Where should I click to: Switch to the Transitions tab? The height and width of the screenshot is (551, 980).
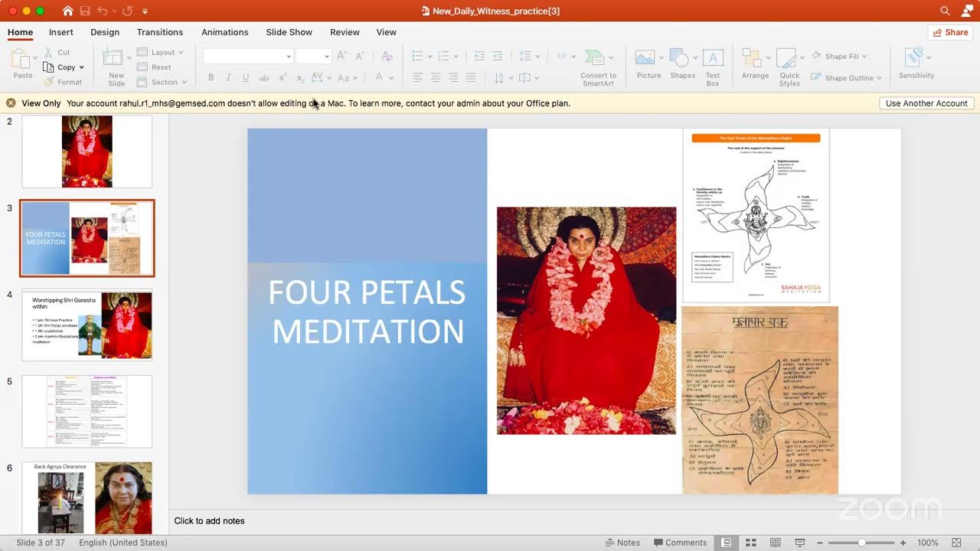coord(160,32)
